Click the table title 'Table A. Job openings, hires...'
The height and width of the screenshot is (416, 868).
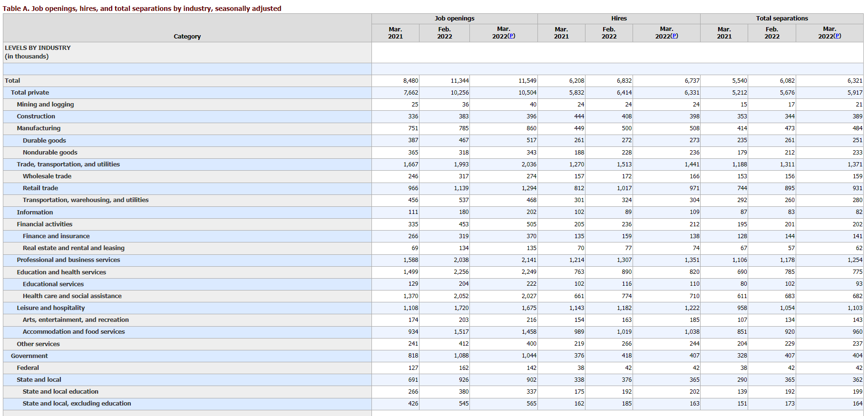click(142, 9)
